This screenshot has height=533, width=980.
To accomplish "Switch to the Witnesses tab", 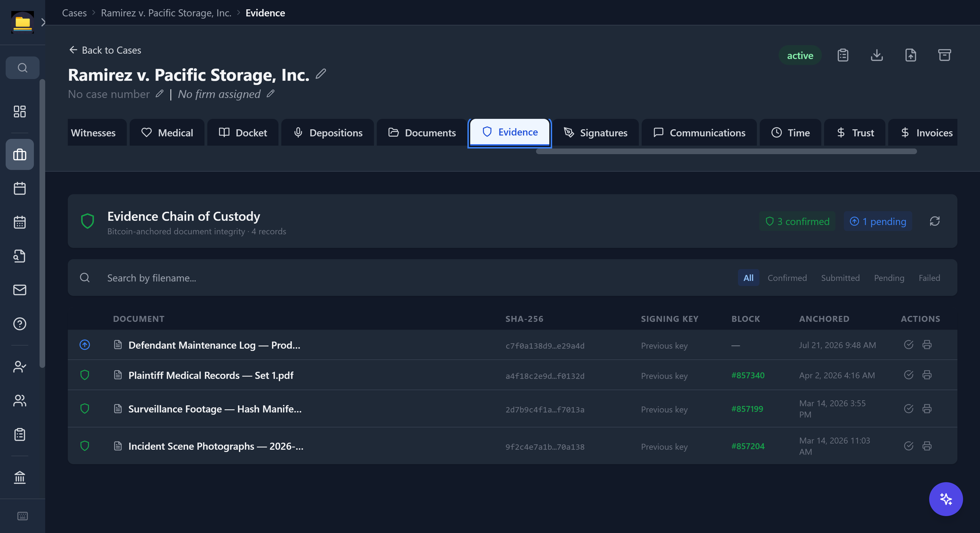I will (97, 132).
